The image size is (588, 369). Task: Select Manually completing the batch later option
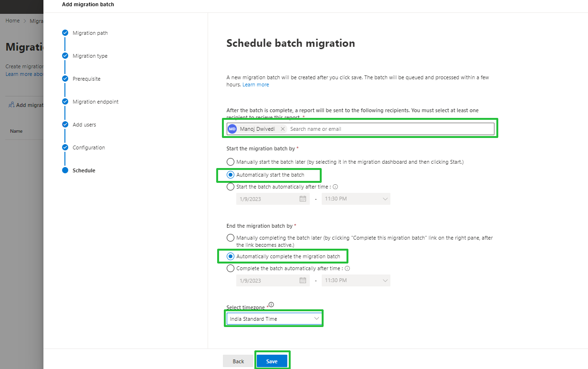[x=231, y=238]
